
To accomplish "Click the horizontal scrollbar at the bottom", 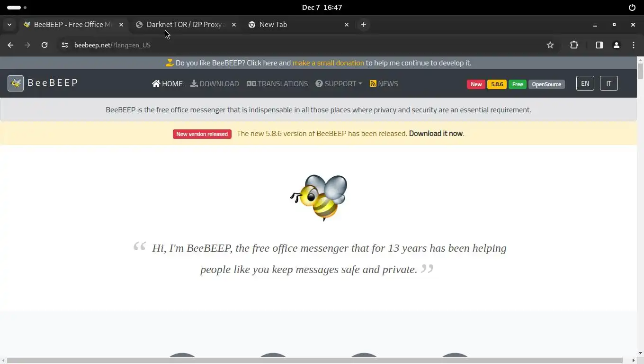I will (314, 360).
